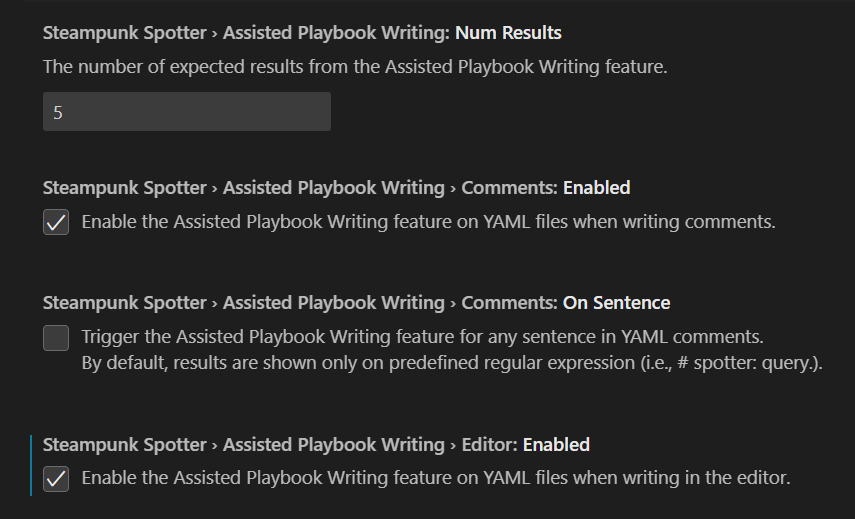Disable Assisted Playbook Writing for comments checkbox
The image size is (855, 519).
(x=56, y=222)
